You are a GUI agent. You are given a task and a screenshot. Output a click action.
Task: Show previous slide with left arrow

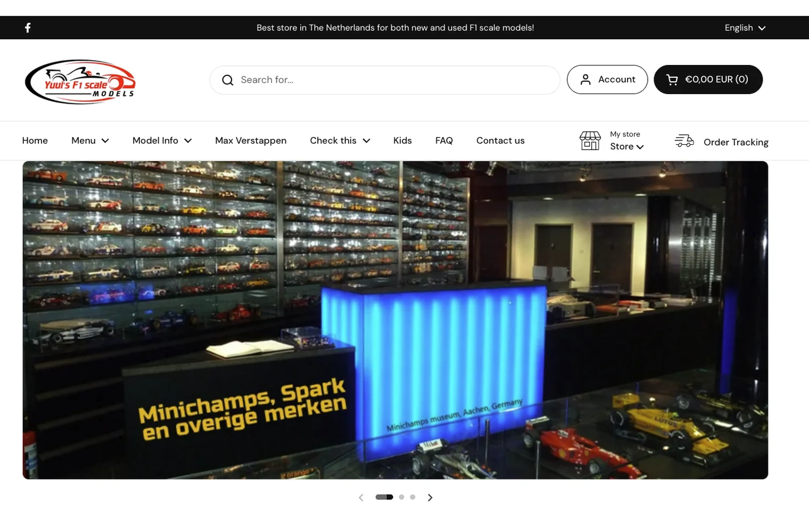click(361, 497)
